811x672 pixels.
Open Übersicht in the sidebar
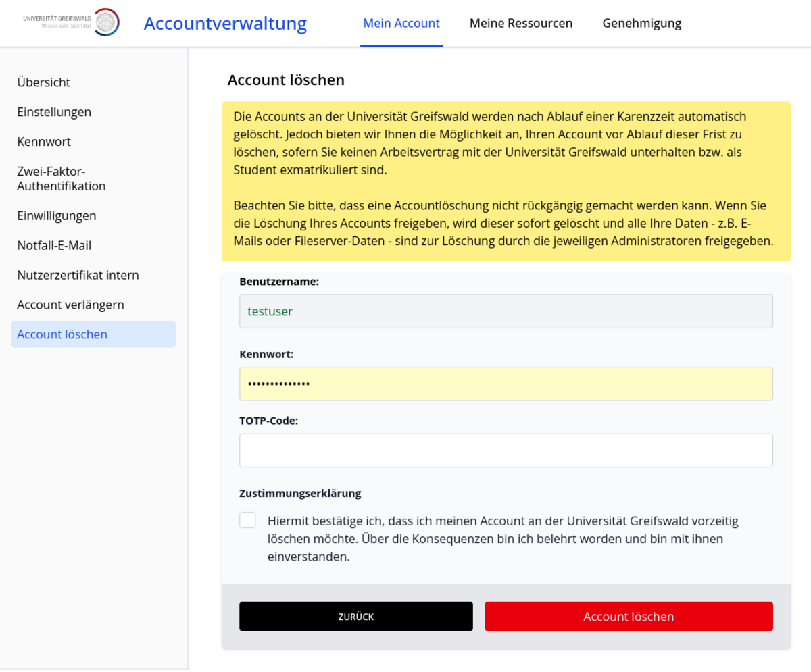(44, 82)
